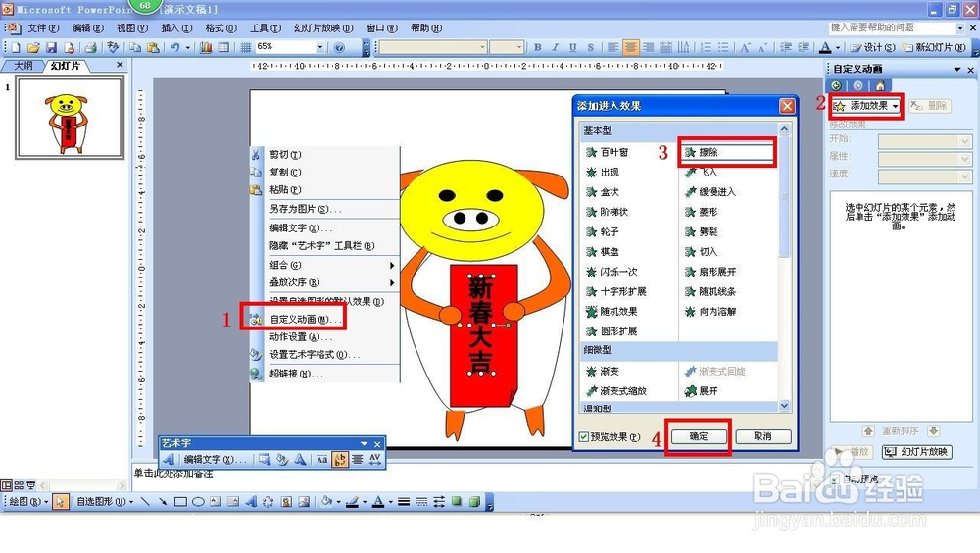Image resolution: width=980 pixels, height=553 pixels.
Task: Expand the Draw menu in drawing toolbar
Action: [28, 502]
